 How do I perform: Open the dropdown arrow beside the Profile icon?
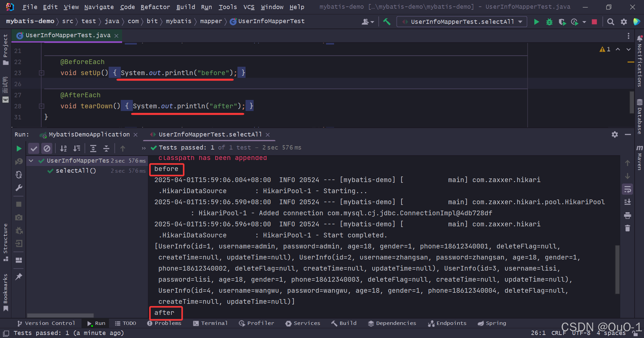tap(584, 22)
